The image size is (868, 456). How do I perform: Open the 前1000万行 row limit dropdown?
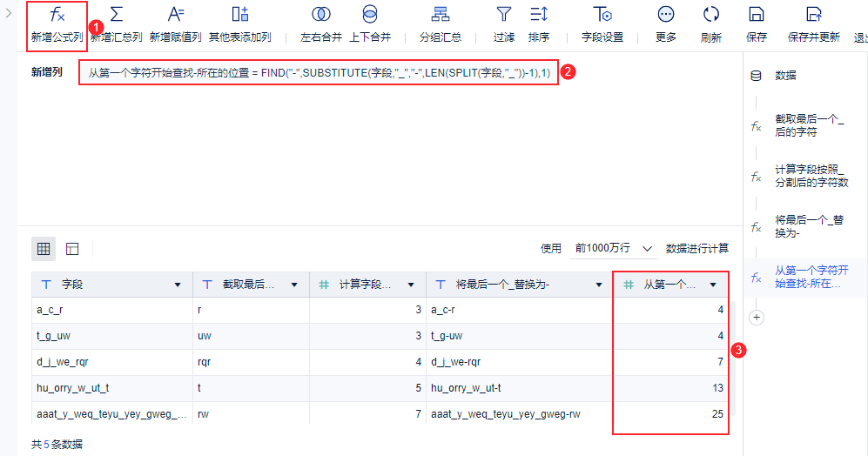point(614,249)
